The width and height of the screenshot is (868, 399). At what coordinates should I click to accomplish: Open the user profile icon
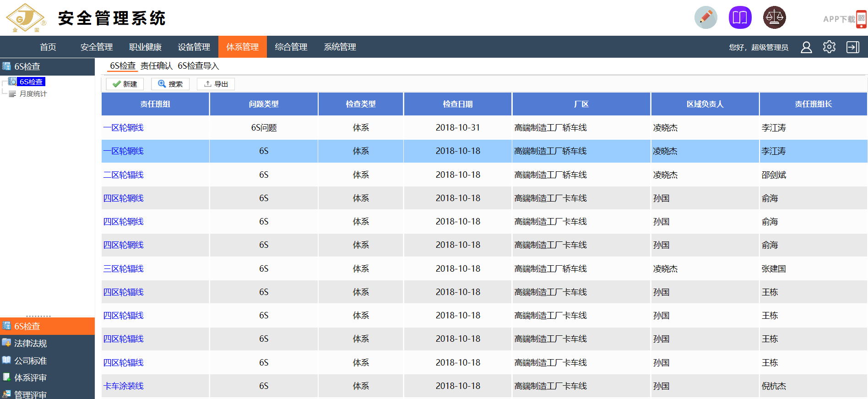pos(806,47)
